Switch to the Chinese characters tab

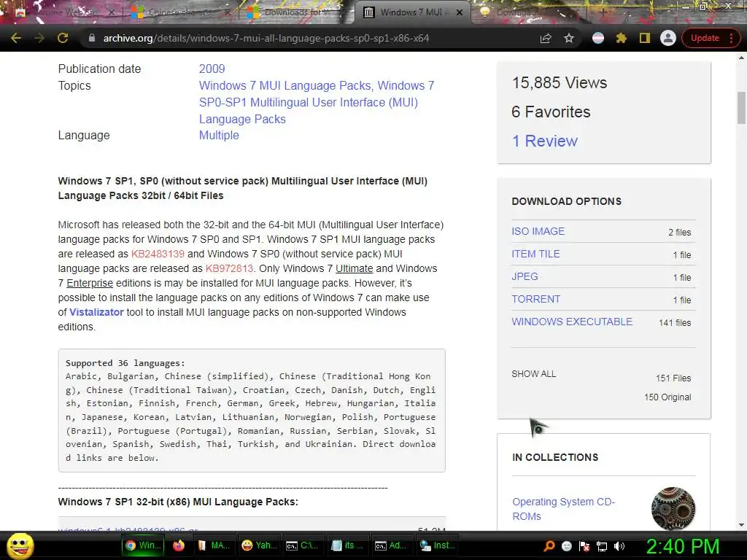[179, 12]
